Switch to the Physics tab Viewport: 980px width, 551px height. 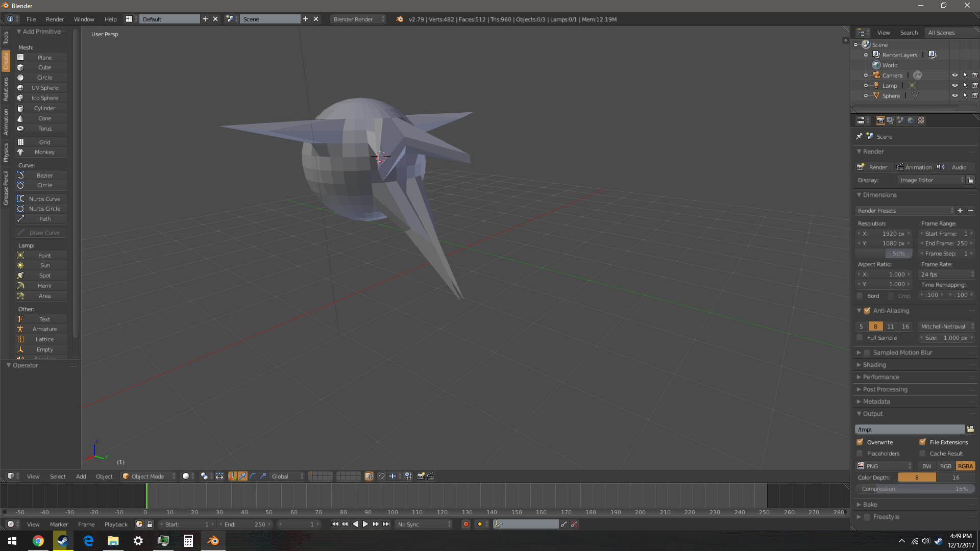click(x=6, y=152)
